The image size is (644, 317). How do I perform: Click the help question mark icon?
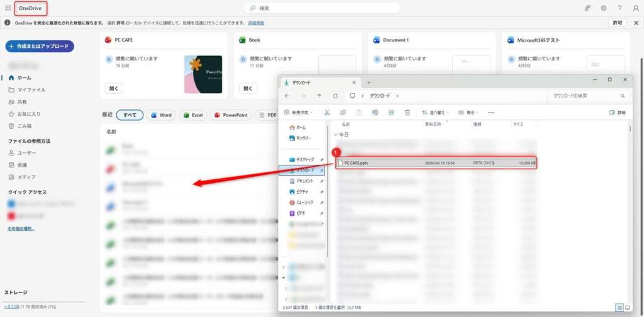pyautogui.click(x=619, y=8)
